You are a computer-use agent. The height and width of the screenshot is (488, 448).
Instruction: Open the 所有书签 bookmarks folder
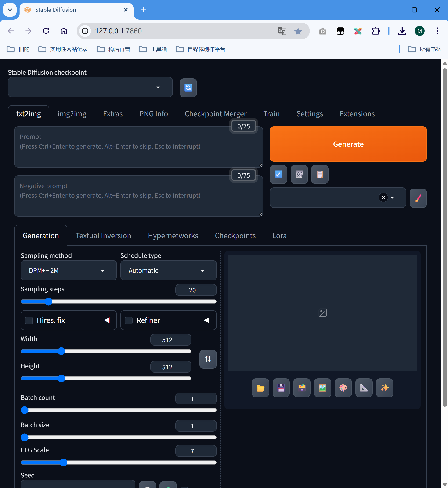[x=425, y=49]
